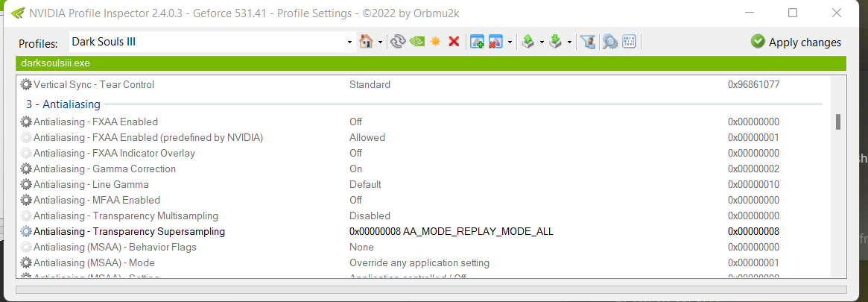Screen dimensions: 868x302
Task: Click the yellow sun create new profile icon
Action: [x=436, y=42]
